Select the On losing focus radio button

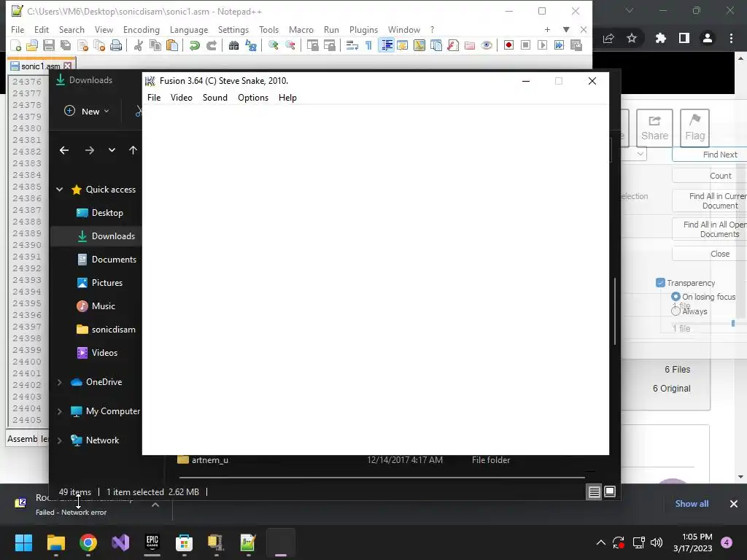click(676, 297)
